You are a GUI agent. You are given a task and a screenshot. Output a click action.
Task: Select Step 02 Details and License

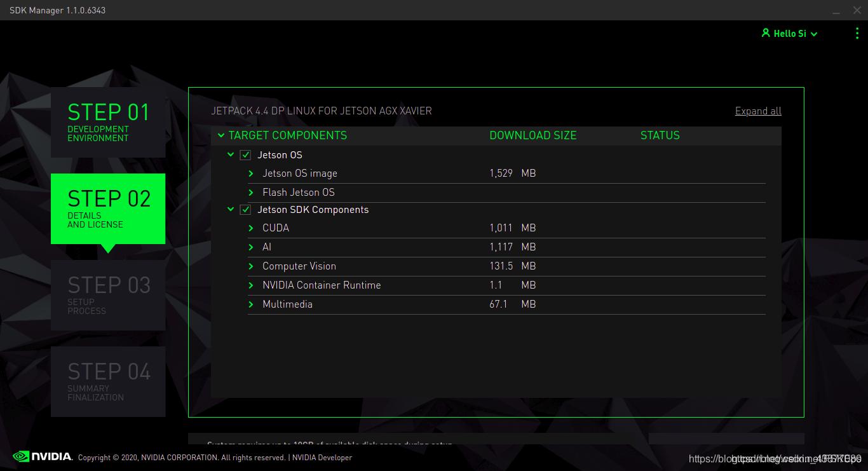(108, 208)
